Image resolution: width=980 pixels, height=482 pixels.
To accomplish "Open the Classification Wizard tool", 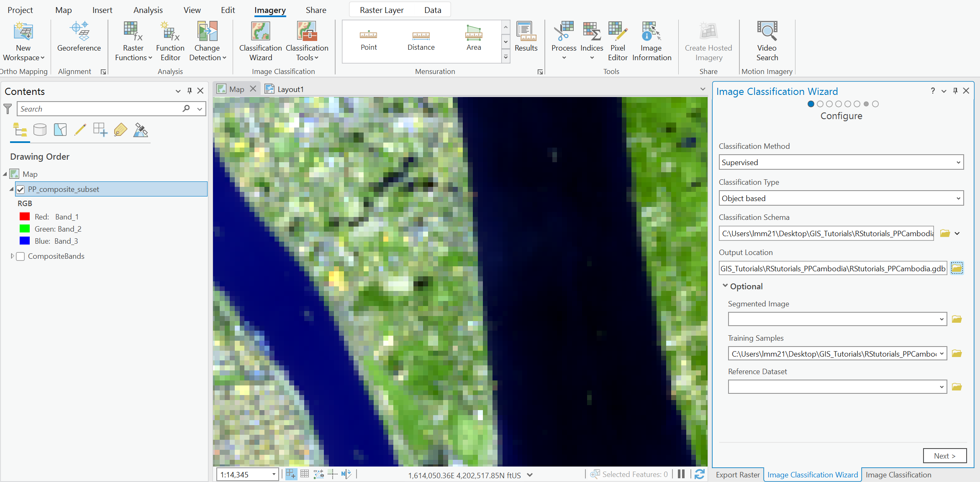I will click(x=260, y=41).
